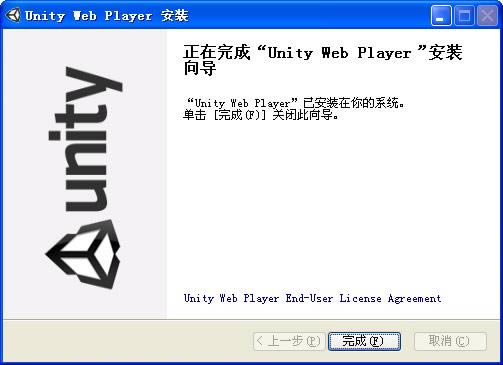Screen dimensions: 503x365
Task: Click the 完成(F) finish button
Action: click(x=364, y=341)
